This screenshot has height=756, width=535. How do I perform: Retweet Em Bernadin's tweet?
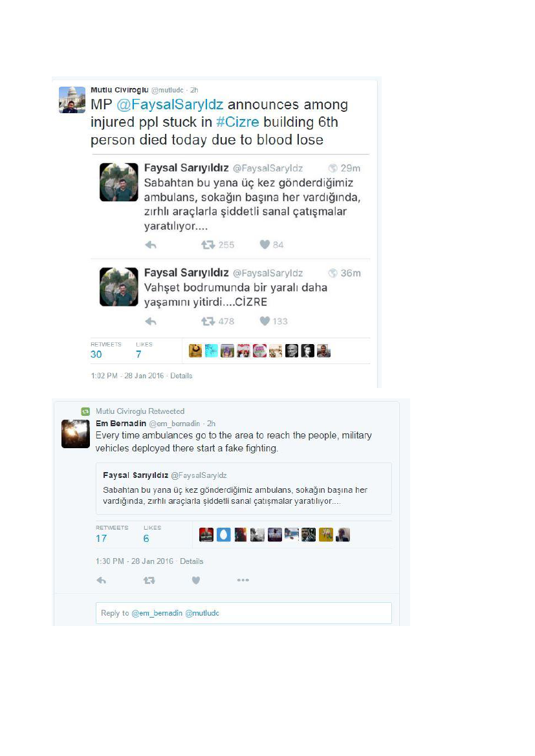(149, 581)
